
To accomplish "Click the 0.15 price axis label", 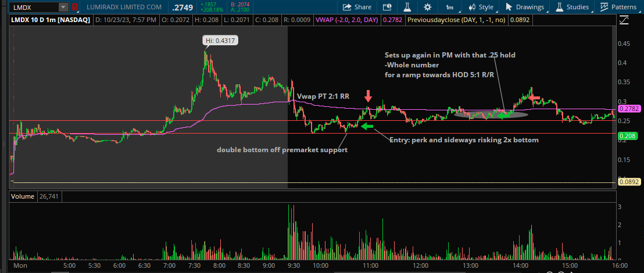I will (624, 159).
